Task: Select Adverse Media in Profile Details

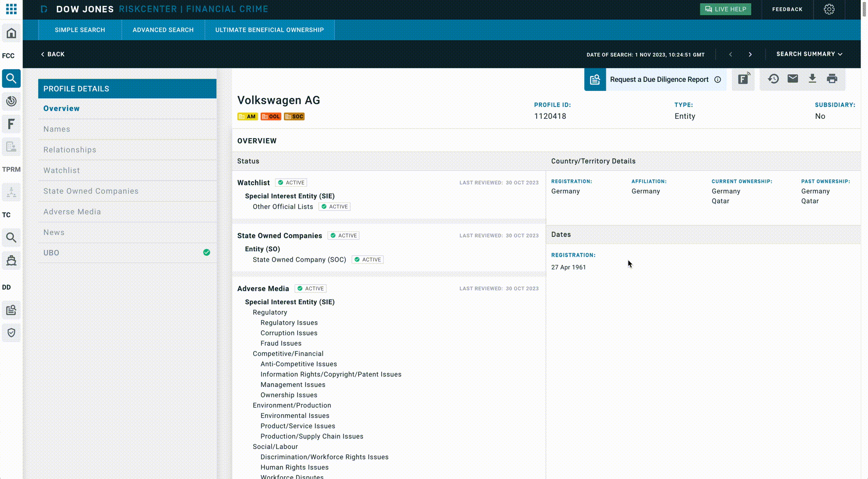Action: (x=127, y=212)
